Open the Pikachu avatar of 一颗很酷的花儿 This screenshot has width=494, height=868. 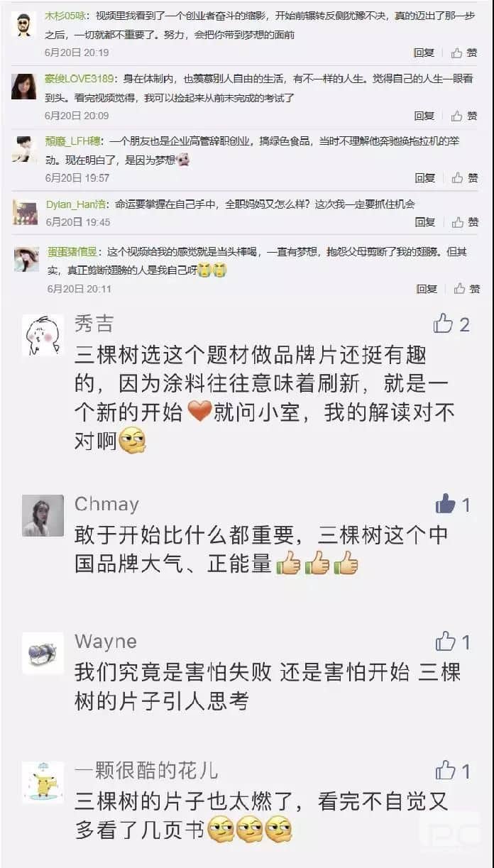coord(43,782)
